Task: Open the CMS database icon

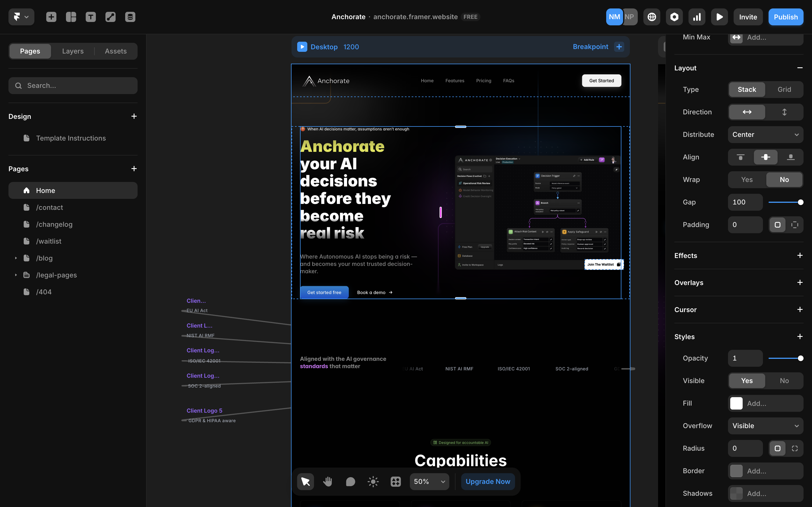Action: point(130,17)
